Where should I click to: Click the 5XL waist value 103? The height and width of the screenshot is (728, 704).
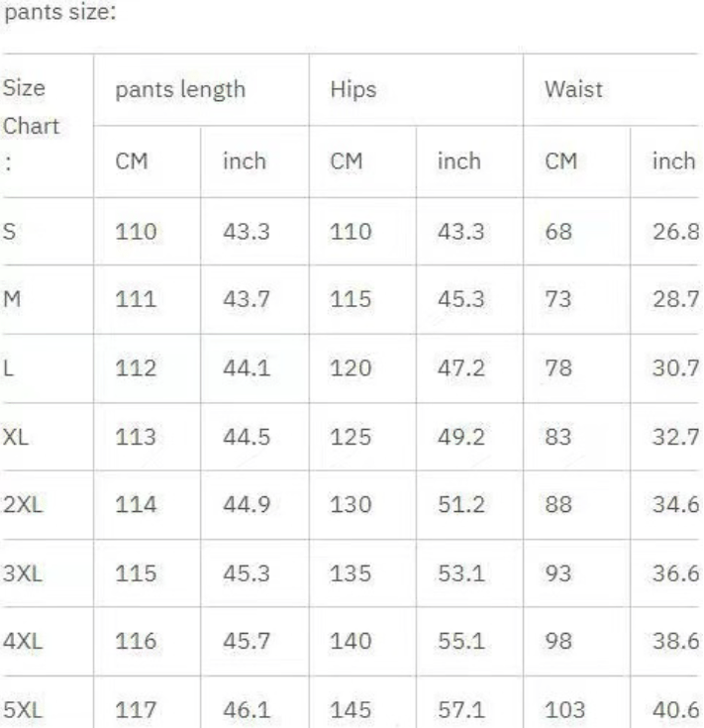[564, 710]
